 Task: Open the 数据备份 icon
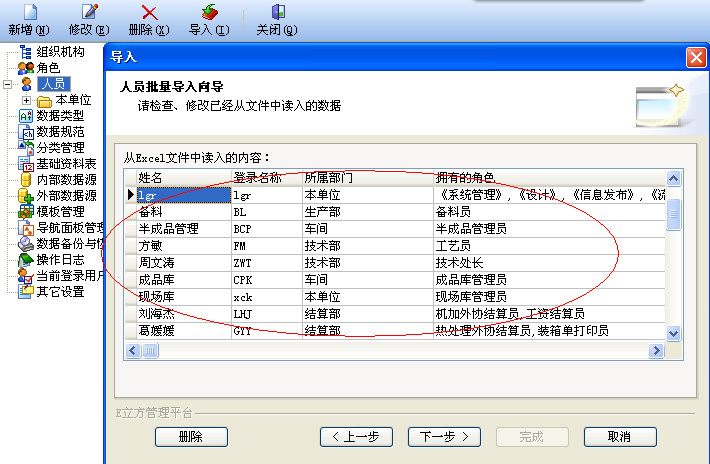(26, 244)
